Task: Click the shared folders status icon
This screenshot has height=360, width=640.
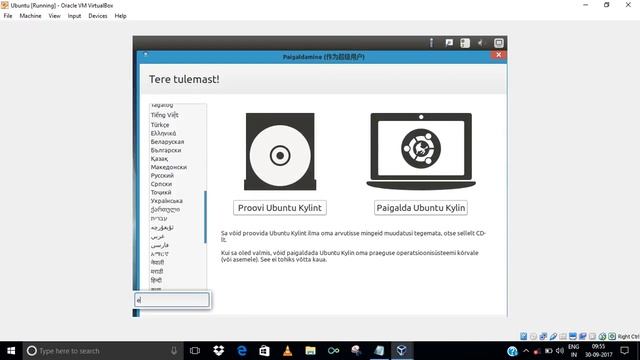Action: point(563,336)
